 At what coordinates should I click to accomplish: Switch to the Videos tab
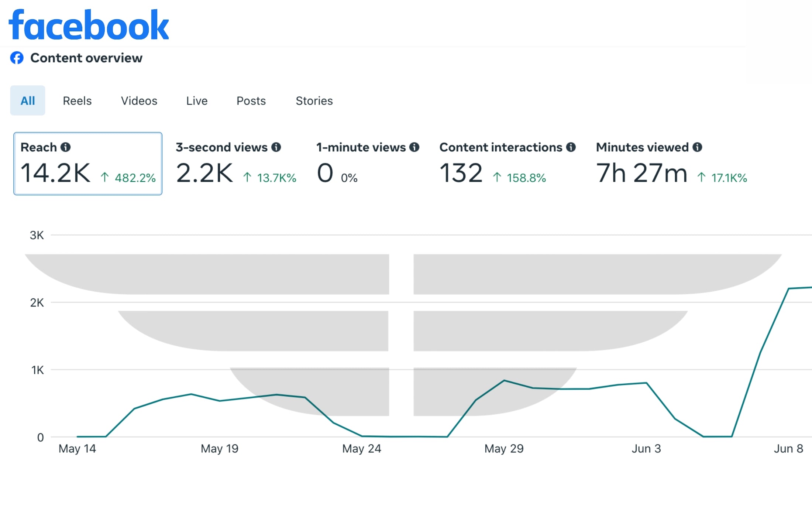139,100
